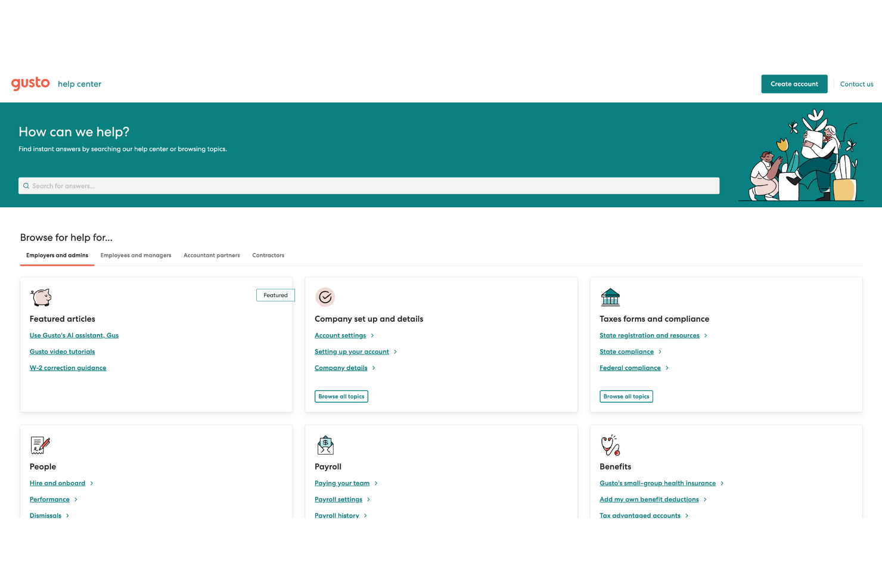882x588 pixels.
Task: Click the bank icon for Taxes forms
Action: (610, 297)
